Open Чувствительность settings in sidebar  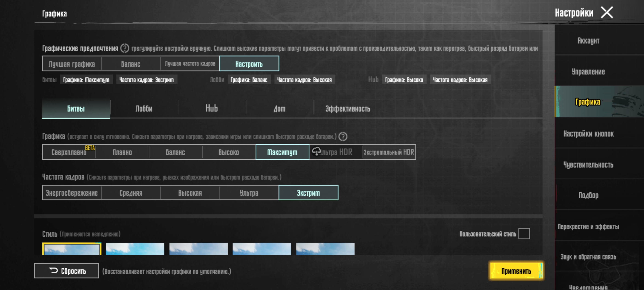pyautogui.click(x=588, y=165)
